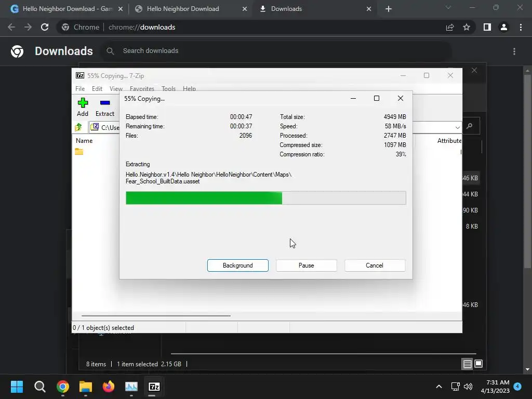Click the share page icon in address bar
The image size is (532, 399).
click(450, 27)
